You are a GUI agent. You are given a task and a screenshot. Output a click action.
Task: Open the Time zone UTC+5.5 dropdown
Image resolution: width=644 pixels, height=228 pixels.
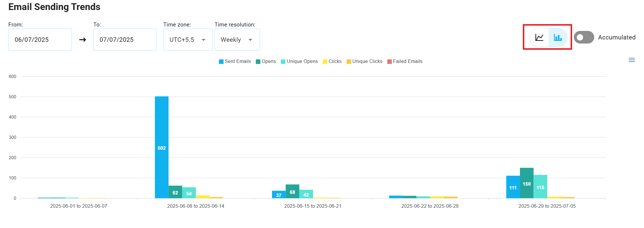tap(188, 40)
